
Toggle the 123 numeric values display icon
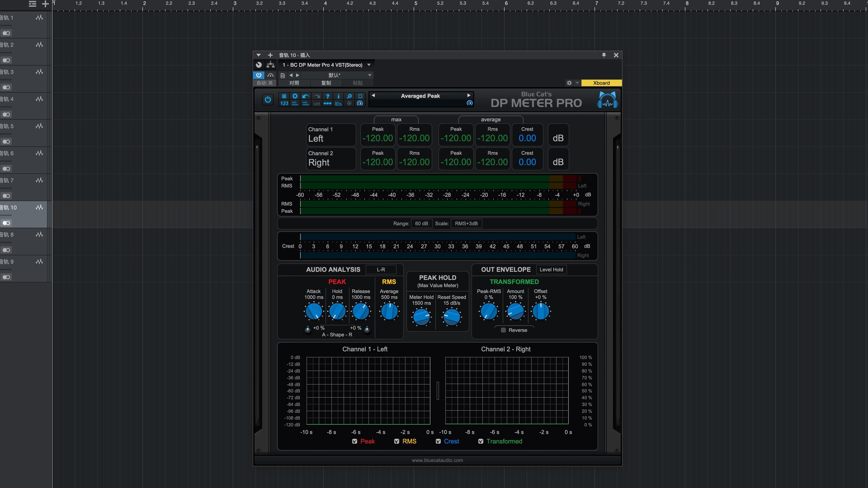(284, 103)
